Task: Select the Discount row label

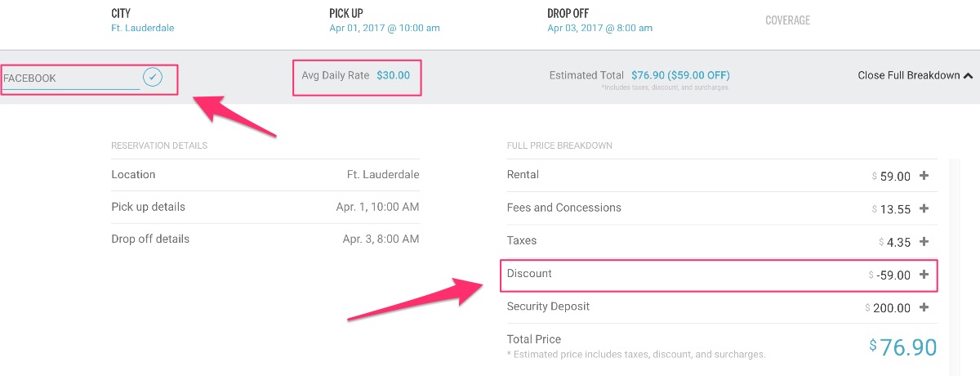Action: [529, 274]
